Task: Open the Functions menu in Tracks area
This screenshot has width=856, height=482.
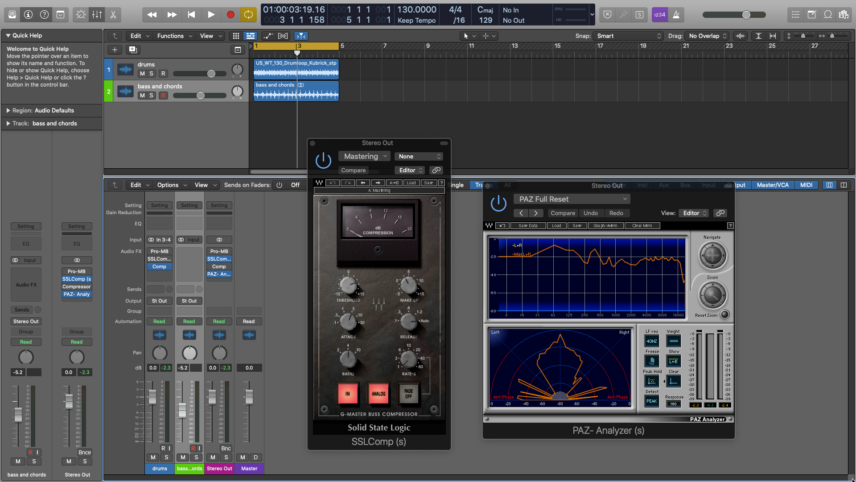Action: click(175, 36)
